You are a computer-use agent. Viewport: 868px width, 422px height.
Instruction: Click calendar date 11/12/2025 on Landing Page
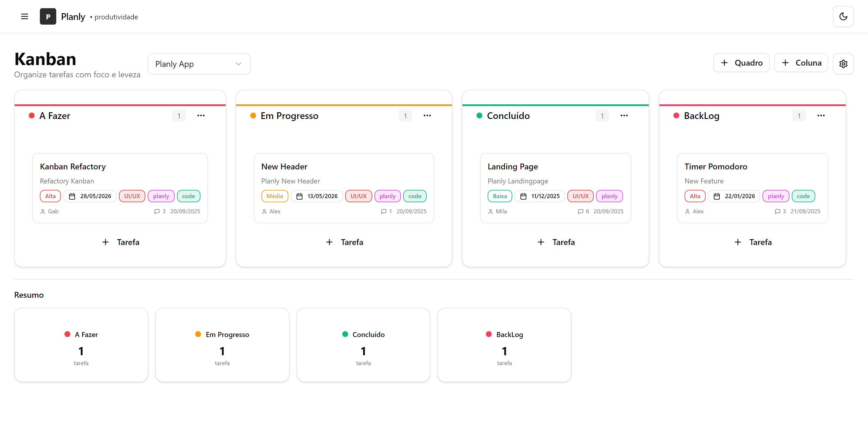(540, 196)
